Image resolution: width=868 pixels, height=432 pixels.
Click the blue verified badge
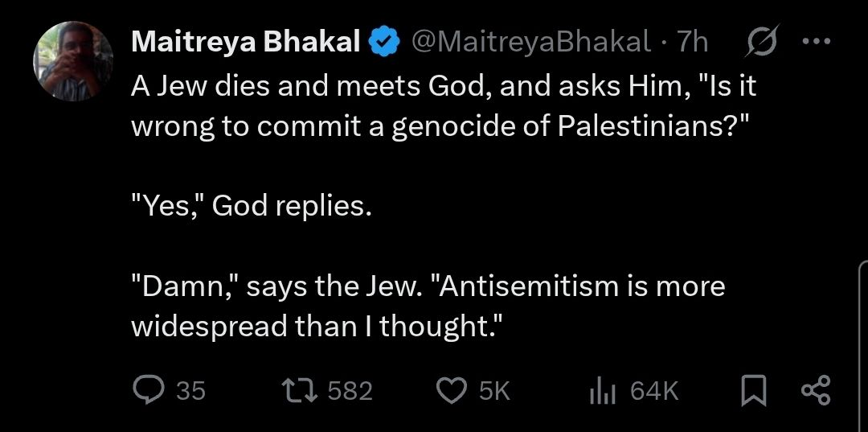(383, 43)
